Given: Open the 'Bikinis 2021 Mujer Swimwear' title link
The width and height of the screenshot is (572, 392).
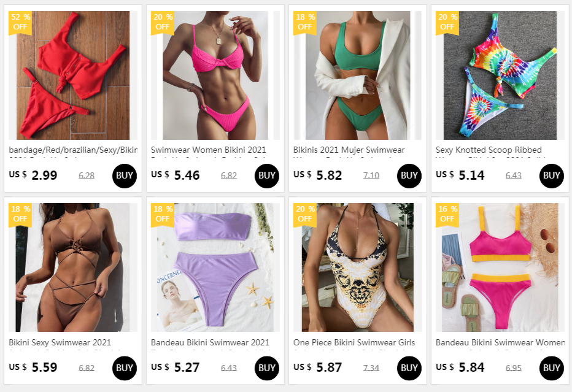Looking at the screenshot, I should click(349, 150).
